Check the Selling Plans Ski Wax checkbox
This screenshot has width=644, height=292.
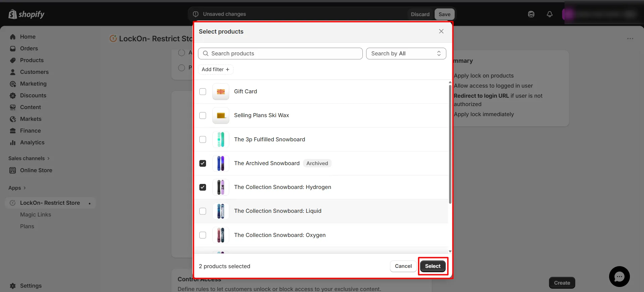tap(203, 115)
